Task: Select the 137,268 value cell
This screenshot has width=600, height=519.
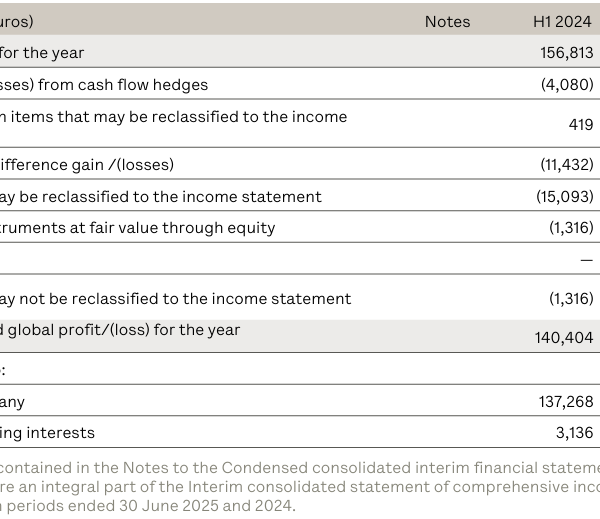Action: (x=566, y=402)
